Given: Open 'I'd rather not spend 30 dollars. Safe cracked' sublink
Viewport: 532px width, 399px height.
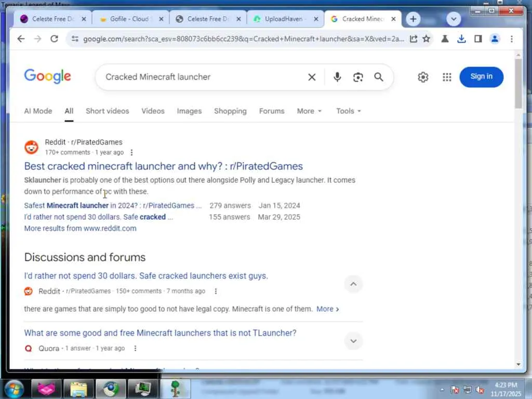Looking at the screenshot, I should (98, 217).
